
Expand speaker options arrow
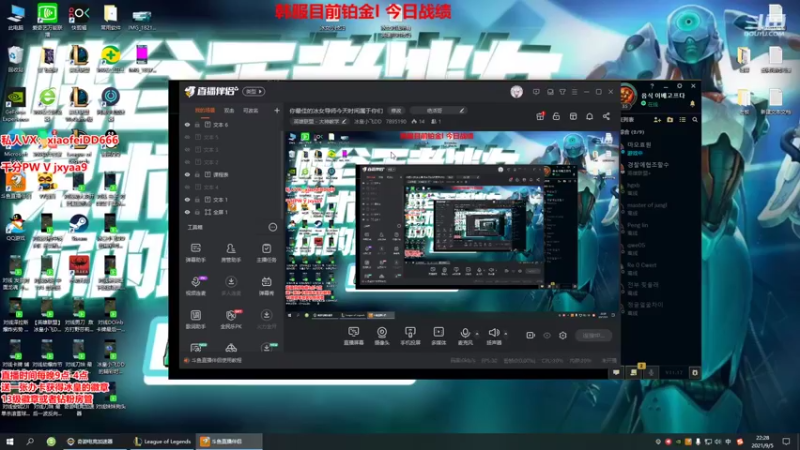[x=506, y=334]
